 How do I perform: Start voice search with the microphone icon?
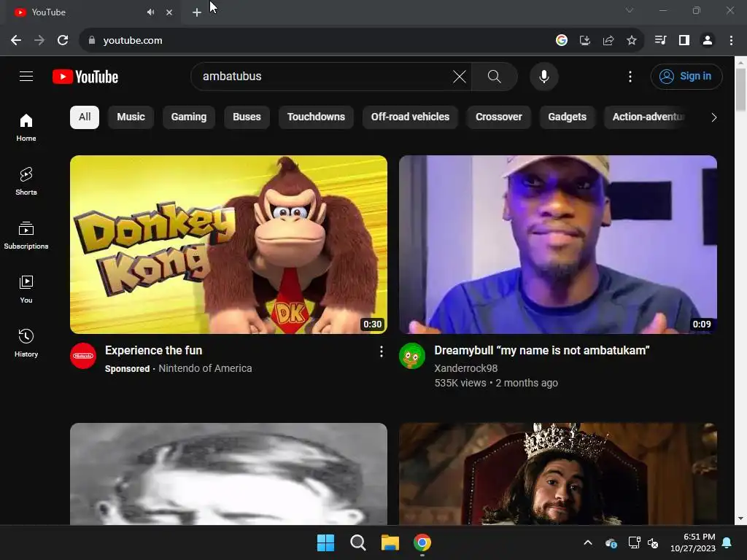point(543,76)
